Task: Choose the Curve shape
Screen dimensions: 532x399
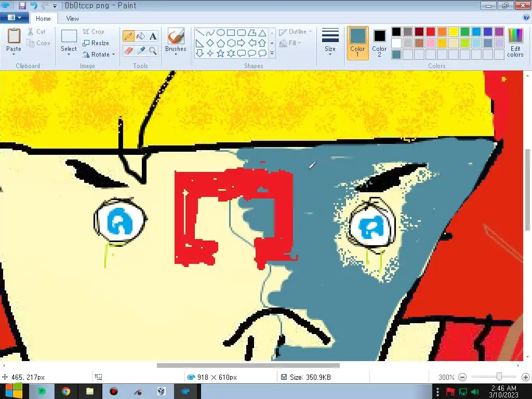Action: click(210, 33)
